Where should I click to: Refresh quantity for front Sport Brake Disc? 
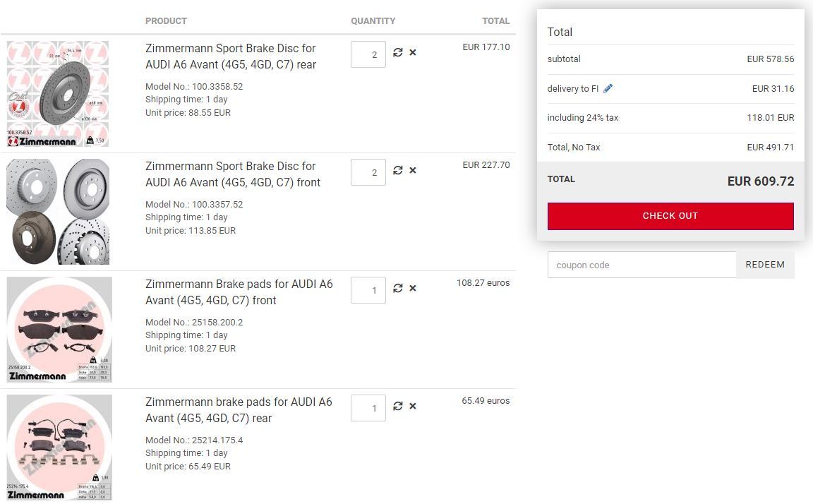pyautogui.click(x=398, y=171)
